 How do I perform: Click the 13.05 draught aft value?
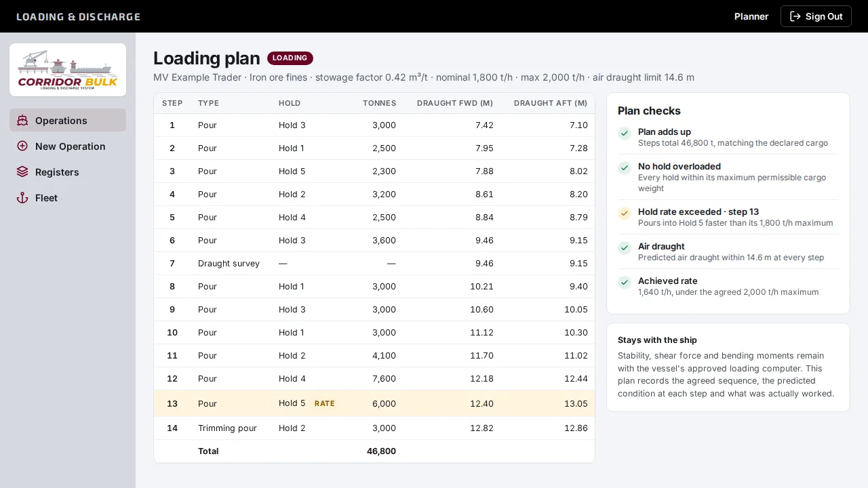pyautogui.click(x=576, y=404)
